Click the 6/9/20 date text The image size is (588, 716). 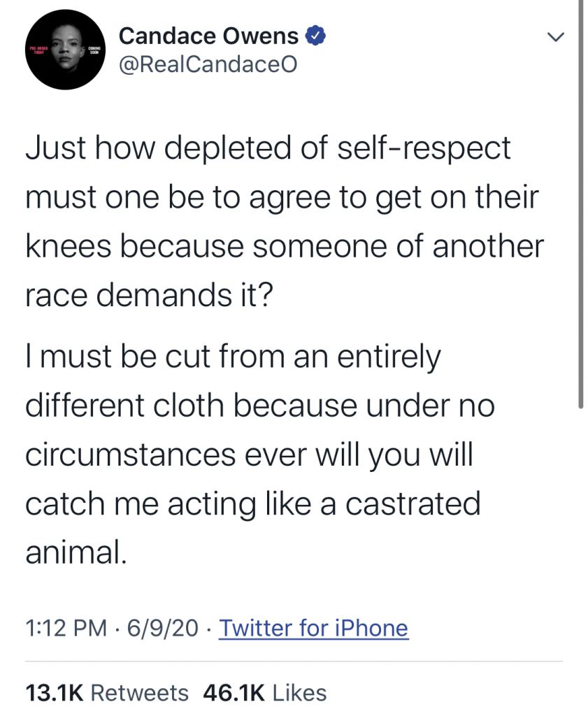pyautogui.click(x=162, y=627)
